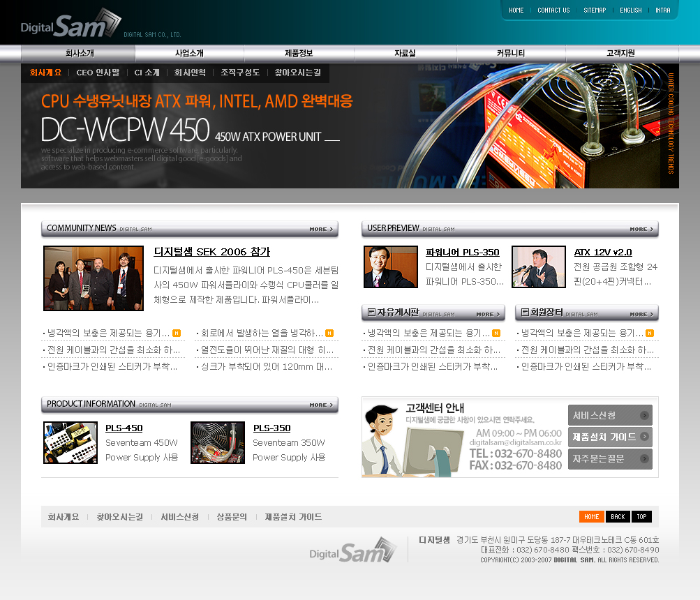Click the Digital Sam logo in header
Screen dimensions: 700x600
click(71, 25)
